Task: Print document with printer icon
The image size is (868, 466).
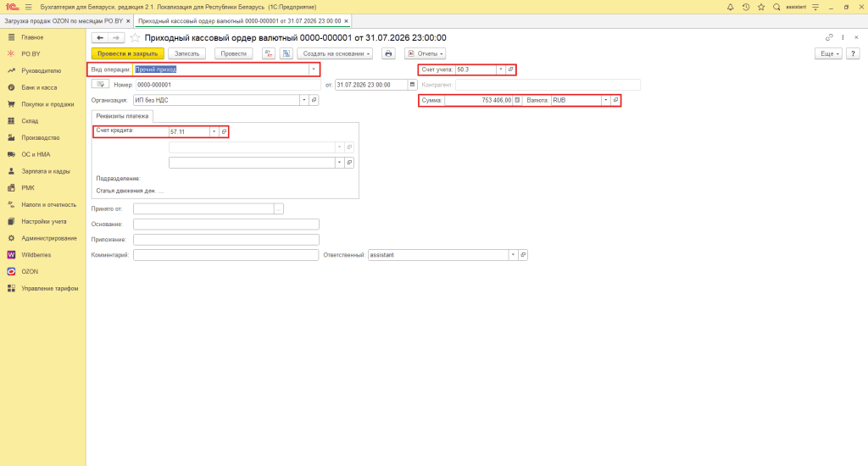Action: pos(388,53)
